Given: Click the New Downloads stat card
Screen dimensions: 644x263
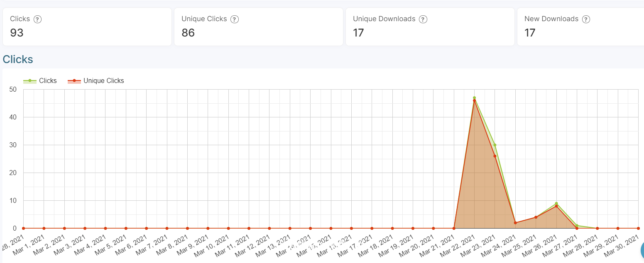Looking at the screenshot, I should [x=580, y=27].
